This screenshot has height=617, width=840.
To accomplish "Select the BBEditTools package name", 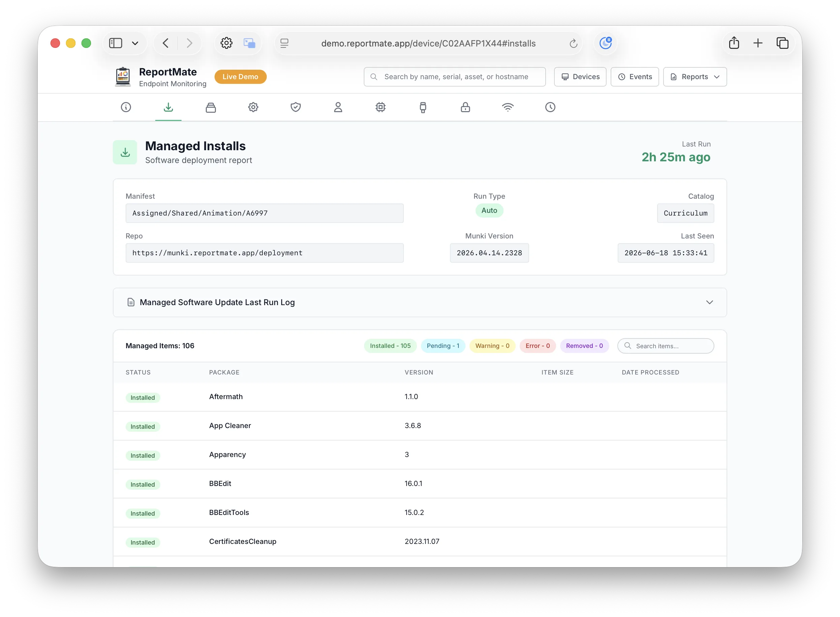I will tap(229, 512).
